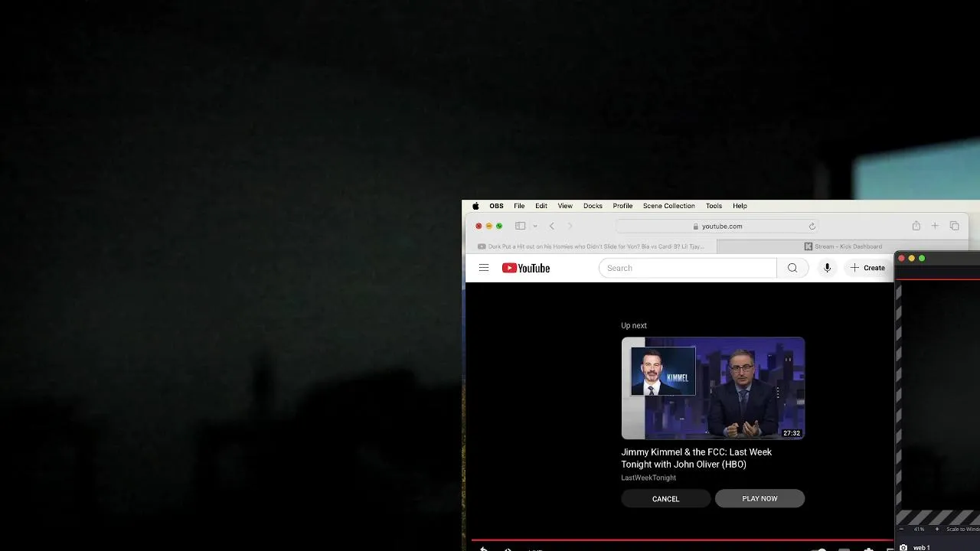Open the File menu
Screen dimensions: 980x551
tap(519, 206)
